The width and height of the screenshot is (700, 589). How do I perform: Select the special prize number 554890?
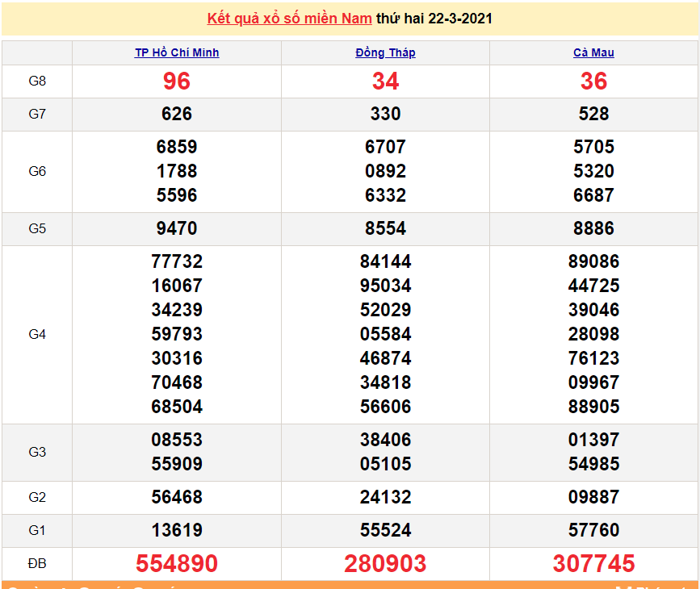coord(177,563)
